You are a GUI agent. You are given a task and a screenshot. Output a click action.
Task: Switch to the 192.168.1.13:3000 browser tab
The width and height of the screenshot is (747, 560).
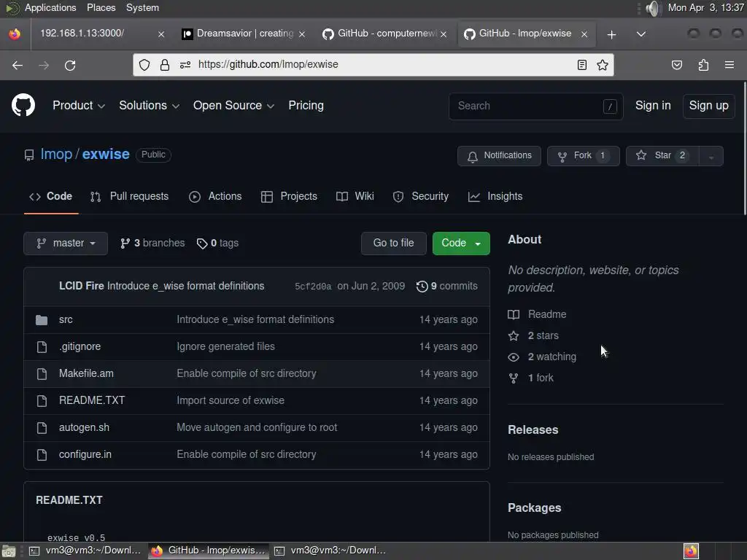[x=94, y=34]
